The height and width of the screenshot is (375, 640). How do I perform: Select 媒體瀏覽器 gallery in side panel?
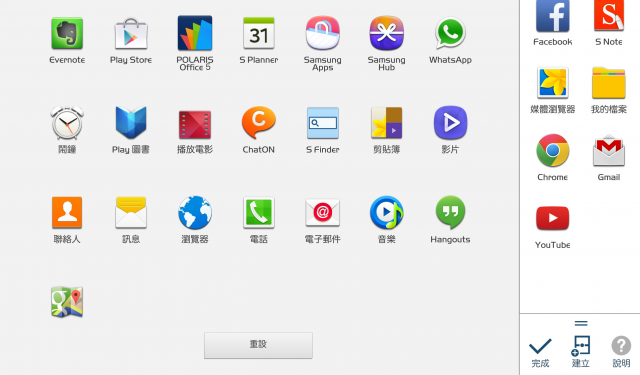click(x=553, y=83)
